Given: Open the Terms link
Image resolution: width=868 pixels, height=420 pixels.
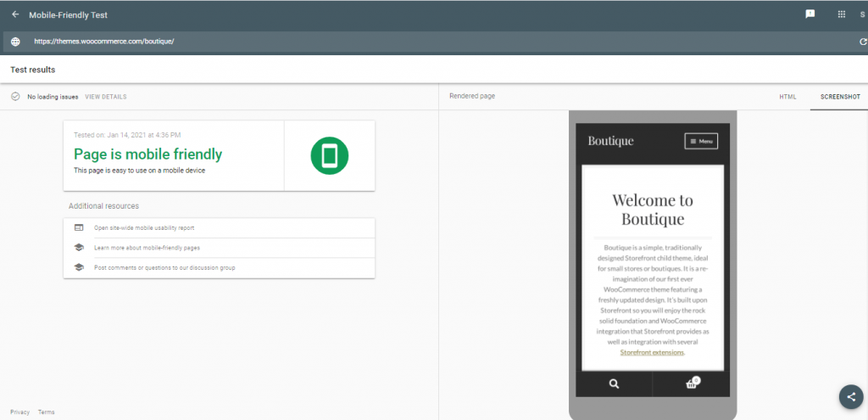Looking at the screenshot, I should [x=47, y=412].
